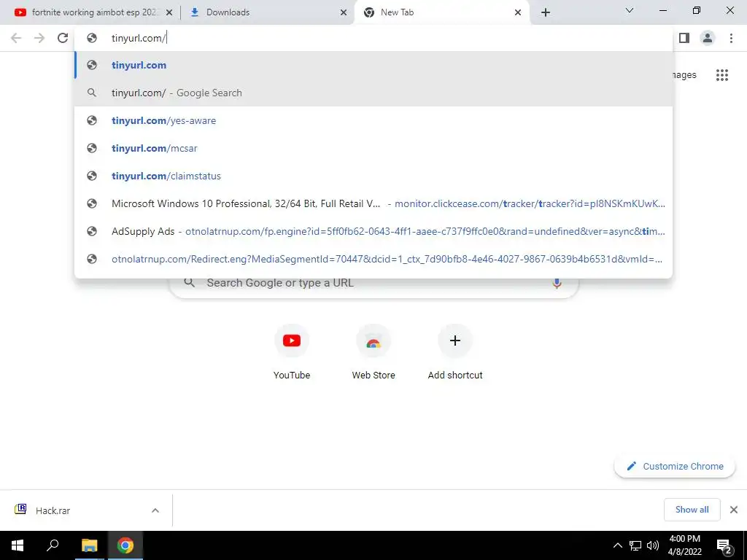This screenshot has width=747, height=560.
Task: Open the notification center icon
Action: (x=724, y=546)
